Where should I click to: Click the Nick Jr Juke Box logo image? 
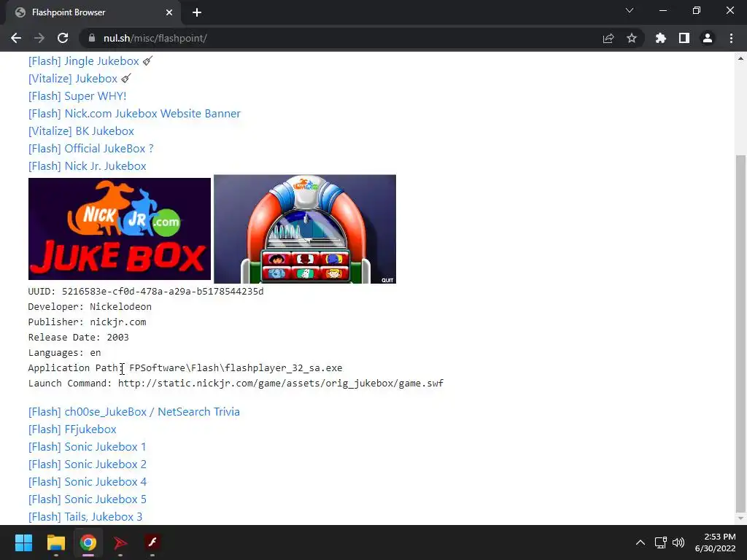click(120, 229)
